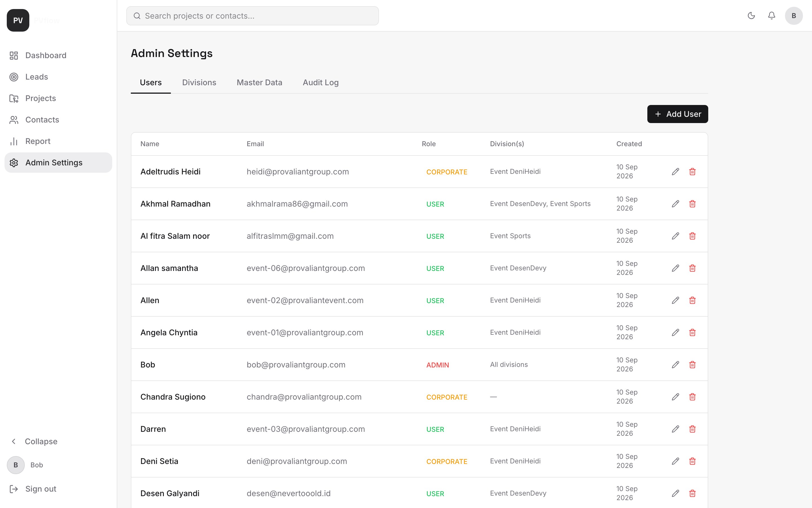812x508 pixels.
Task: Edit user Akhmal Ramadhan
Action: pyautogui.click(x=676, y=204)
